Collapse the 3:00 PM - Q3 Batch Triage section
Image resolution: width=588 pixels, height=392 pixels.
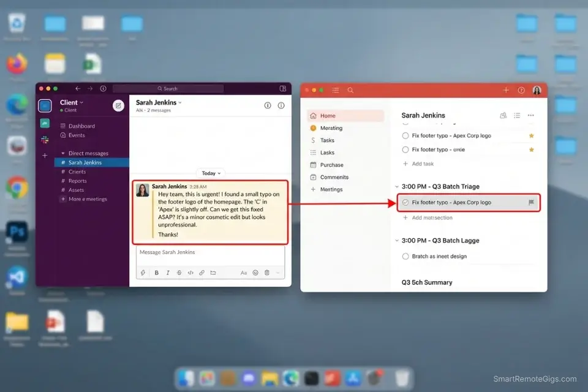[397, 186]
